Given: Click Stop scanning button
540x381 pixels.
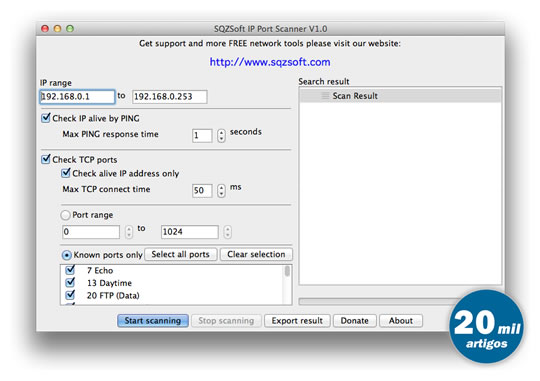Looking at the screenshot, I should [x=226, y=321].
